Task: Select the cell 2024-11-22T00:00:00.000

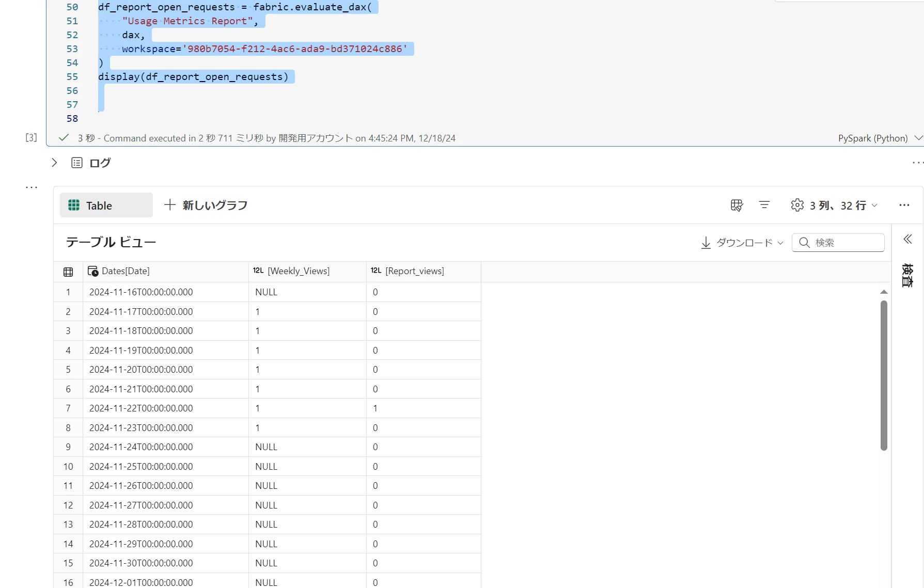Action: tap(165, 408)
